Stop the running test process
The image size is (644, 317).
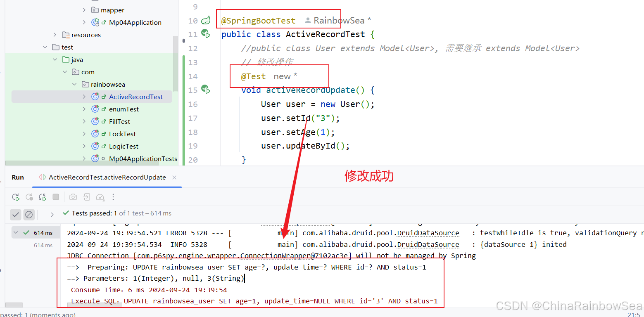tap(56, 197)
